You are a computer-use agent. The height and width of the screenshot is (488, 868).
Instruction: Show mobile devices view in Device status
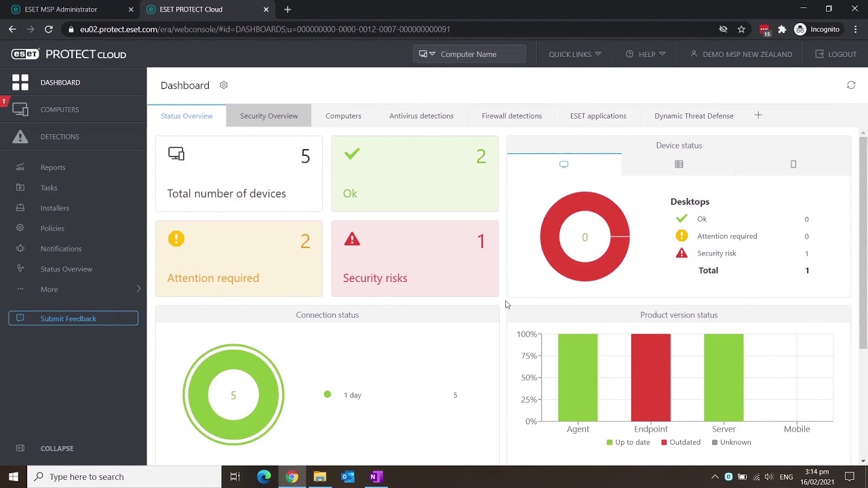point(793,164)
